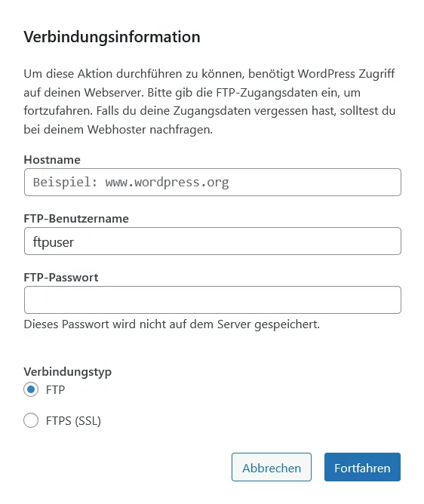
Task: Click the FTP text label beside the radio
Action: point(55,390)
